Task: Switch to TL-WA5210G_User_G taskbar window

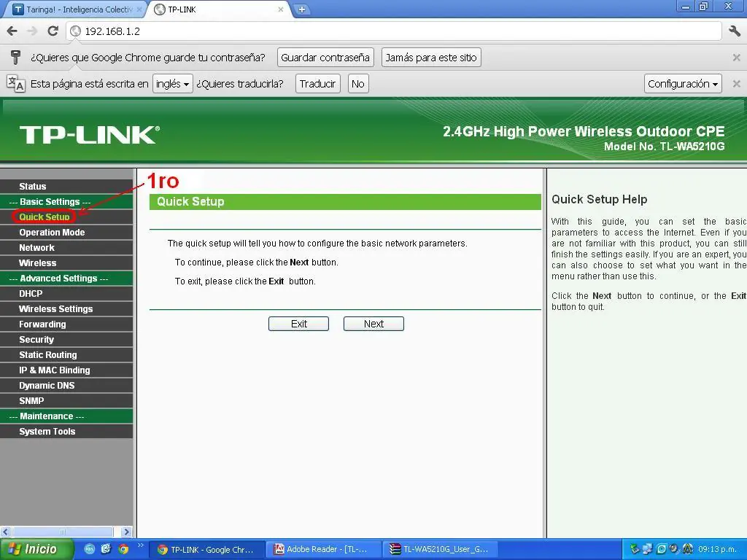Action: click(441, 550)
